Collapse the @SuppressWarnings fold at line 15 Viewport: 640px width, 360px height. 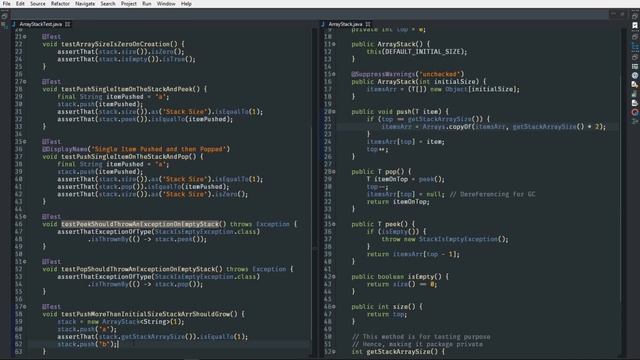[334, 74]
